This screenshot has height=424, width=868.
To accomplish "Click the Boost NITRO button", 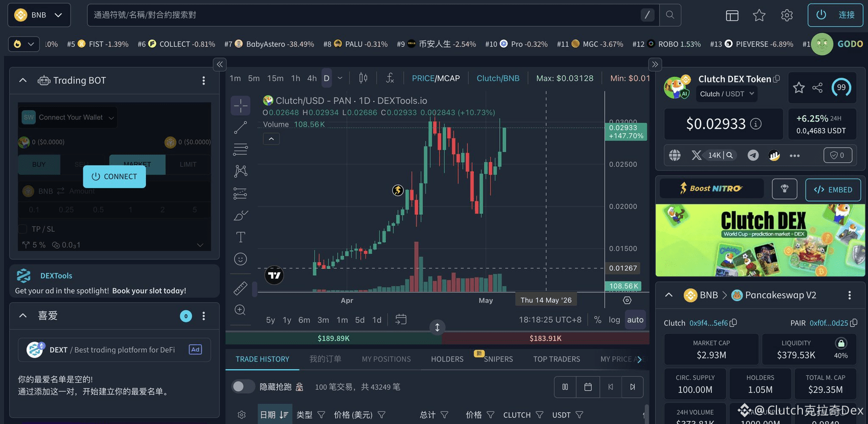I will point(712,188).
